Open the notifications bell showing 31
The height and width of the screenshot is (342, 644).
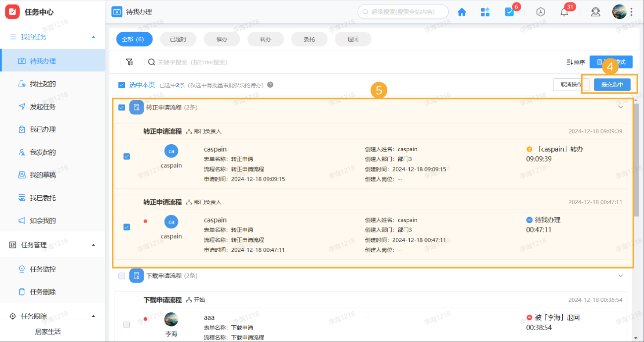[564, 11]
